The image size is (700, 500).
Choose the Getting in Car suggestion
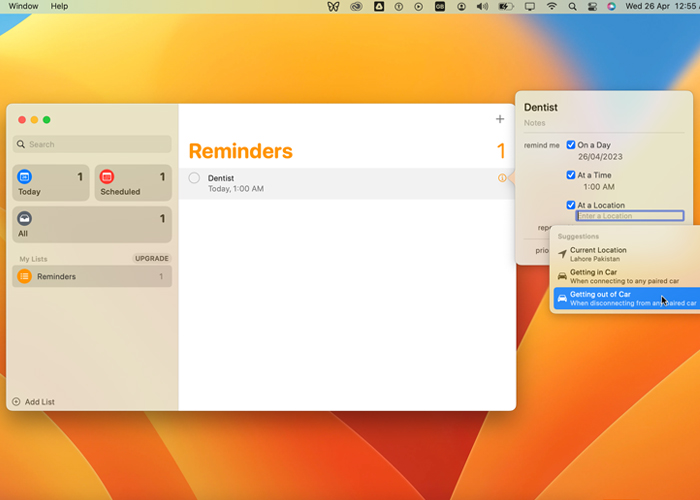click(627, 276)
